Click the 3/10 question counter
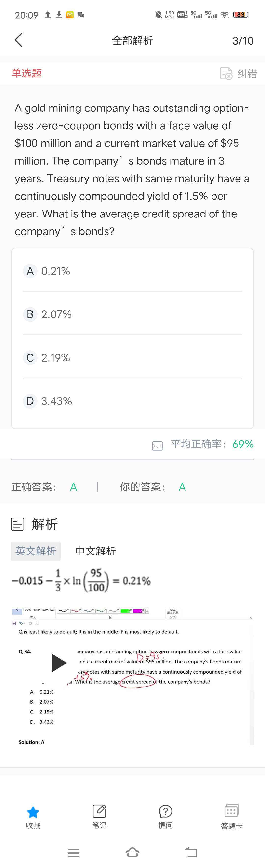This screenshot has height=868, width=265. [243, 41]
